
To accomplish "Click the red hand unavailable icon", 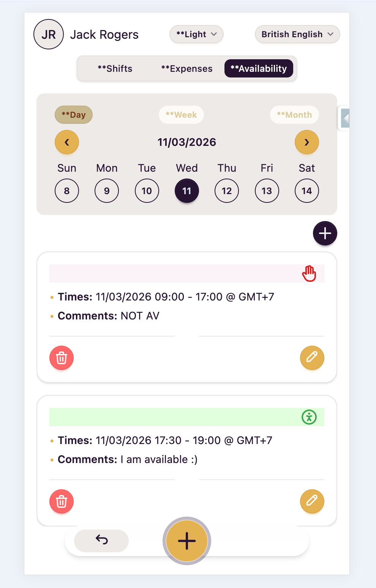I will 309,273.
